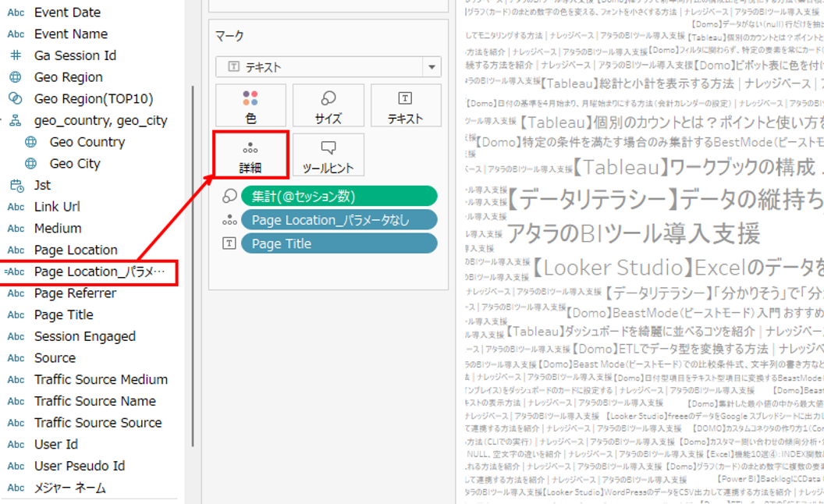Click the 【データリテラシー】データの縦持ち word cloud mark
Screen dimensions: 824x504
[x=664, y=199]
